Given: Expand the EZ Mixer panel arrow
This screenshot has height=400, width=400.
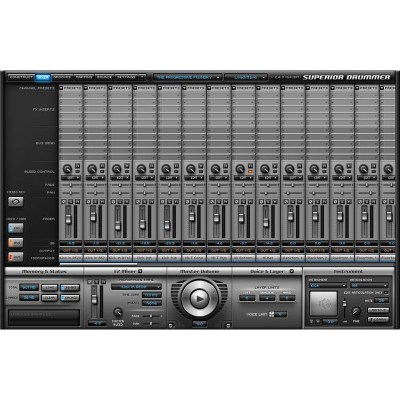Looking at the screenshot, I should coord(140,271).
